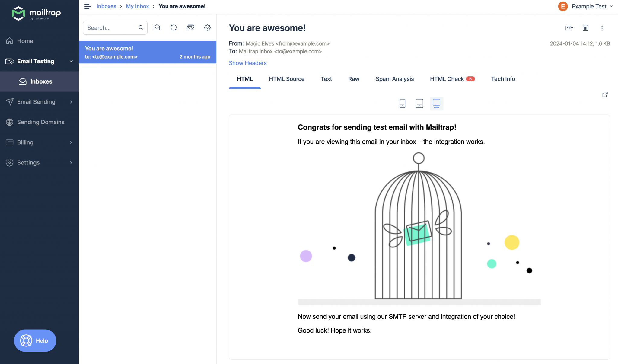Click Show Headers link
618x364 pixels.
pyautogui.click(x=247, y=63)
